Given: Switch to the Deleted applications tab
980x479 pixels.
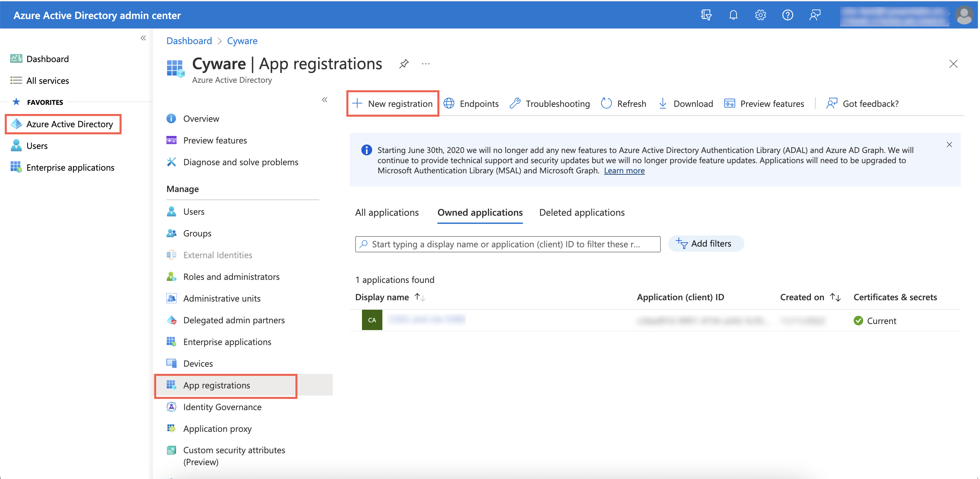Looking at the screenshot, I should (582, 212).
